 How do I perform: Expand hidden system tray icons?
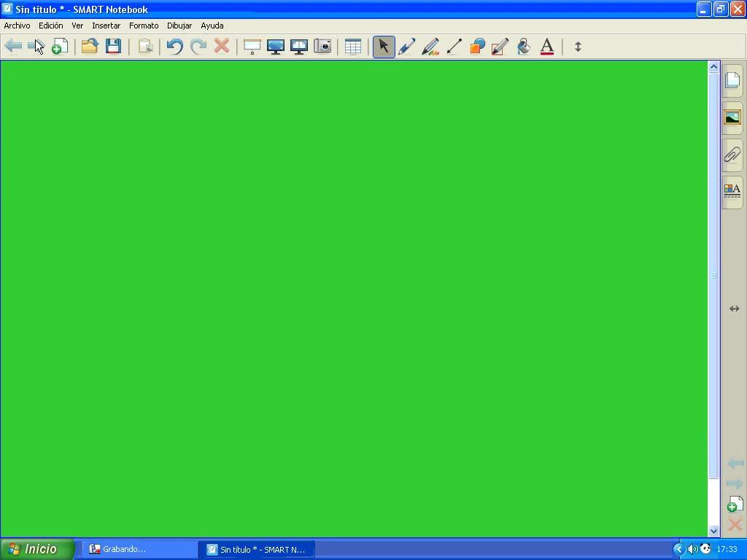(x=678, y=549)
